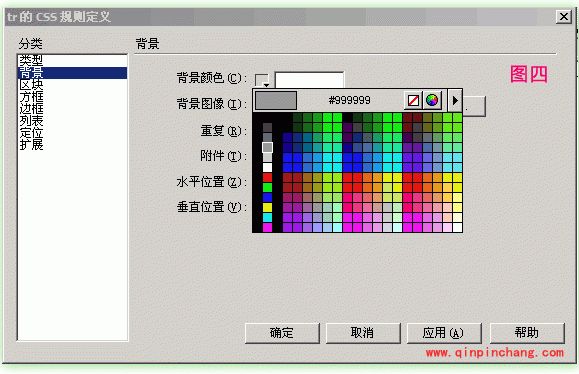The height and width of the screenshot is (374, 579).
Task: Pick the pure white swatch in the basic colors column
Action: [x=267, y=167]
